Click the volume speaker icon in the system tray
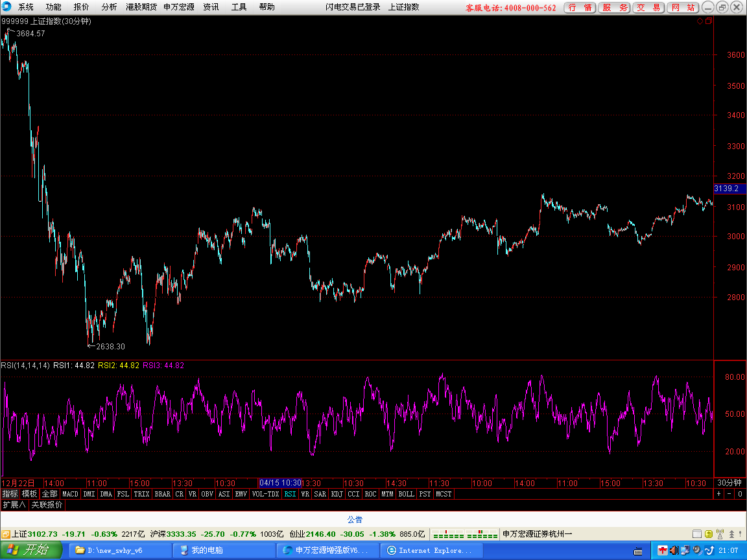This screenshot has height=560, width=747. 674,550
